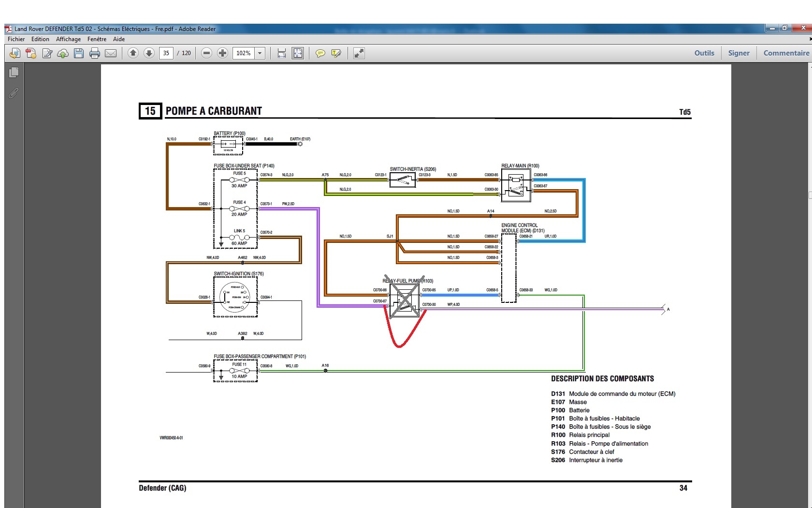
Task: Open the Commentaire pane
Action: coord(786,53)
